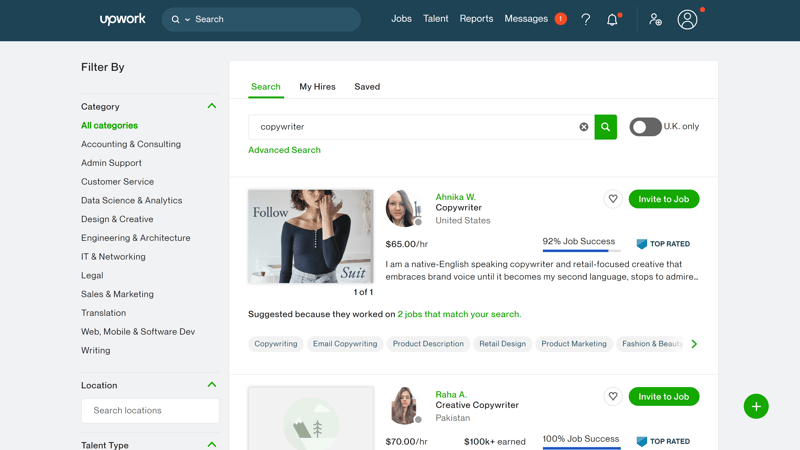Collapse the Category filter section
Image resolution: width=800 pixels, height=450 pixels.
click(212, 106)
